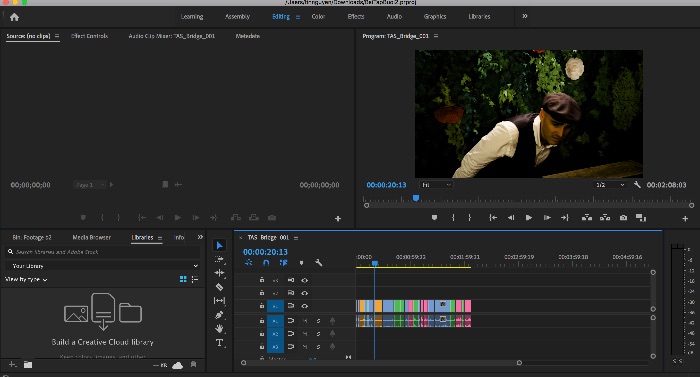Go to In point in Program monitor
The width and height of the screenshot is (700, 377).
coord(493,218)
